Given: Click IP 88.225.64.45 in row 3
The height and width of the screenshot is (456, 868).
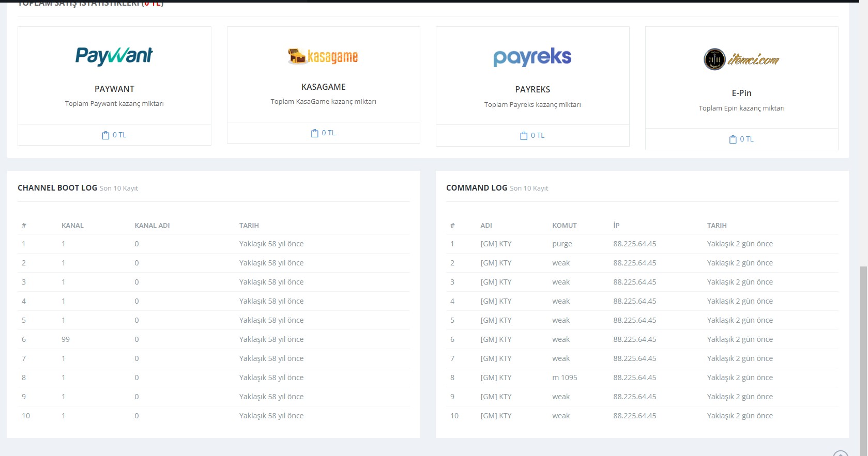Looking at the screenshot, I should [x=635, y=282].
